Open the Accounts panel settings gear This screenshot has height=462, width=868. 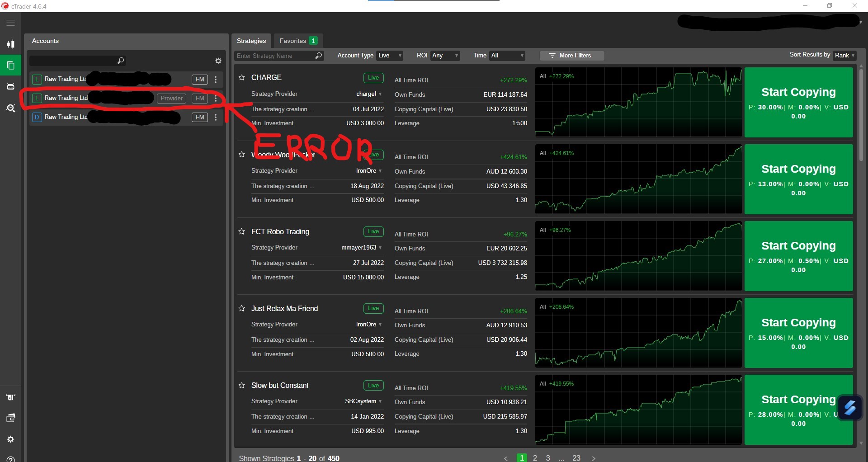(x=218, y=61)
